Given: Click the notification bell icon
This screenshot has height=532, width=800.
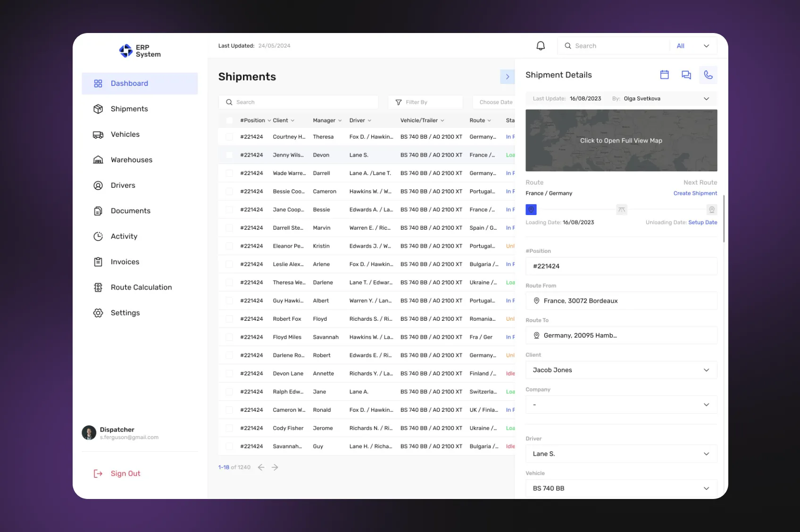Looking at the screenshot, I should (541, 46).
